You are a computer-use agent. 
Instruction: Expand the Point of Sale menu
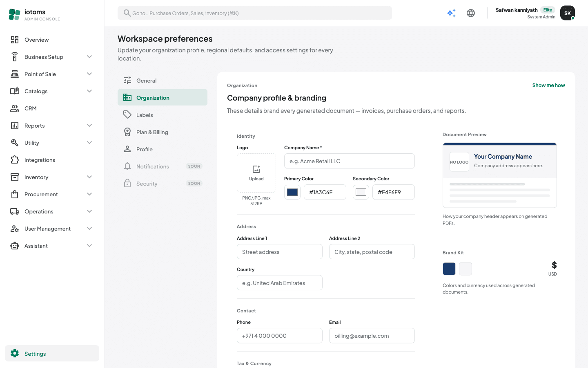(x=52, y=74)
